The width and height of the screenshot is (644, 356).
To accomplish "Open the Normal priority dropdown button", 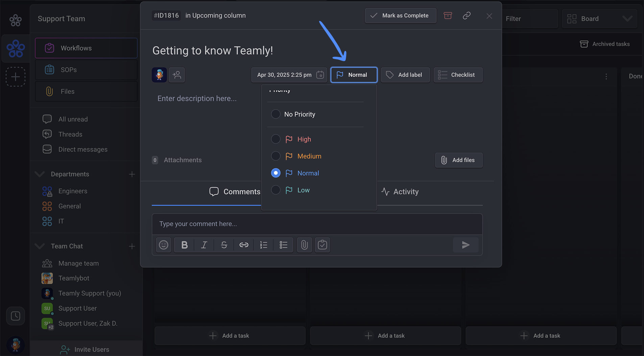I will point(354,75).
